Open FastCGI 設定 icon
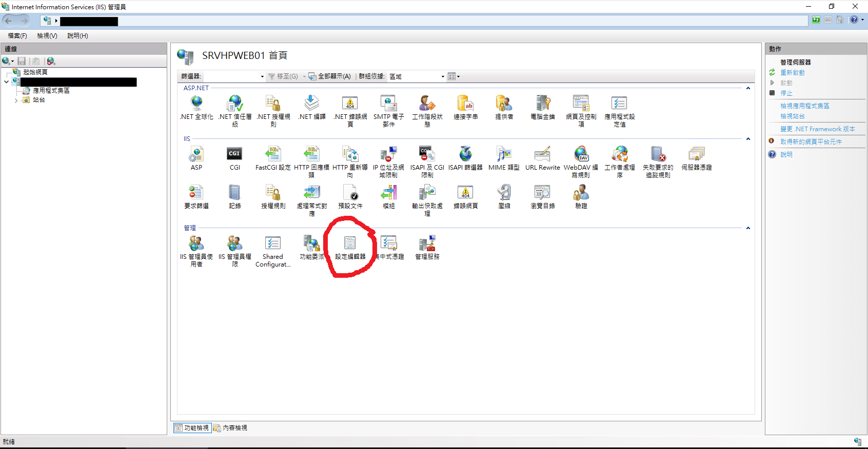The image size is (868, 449). pyautogui.click(x=273, y=158)
